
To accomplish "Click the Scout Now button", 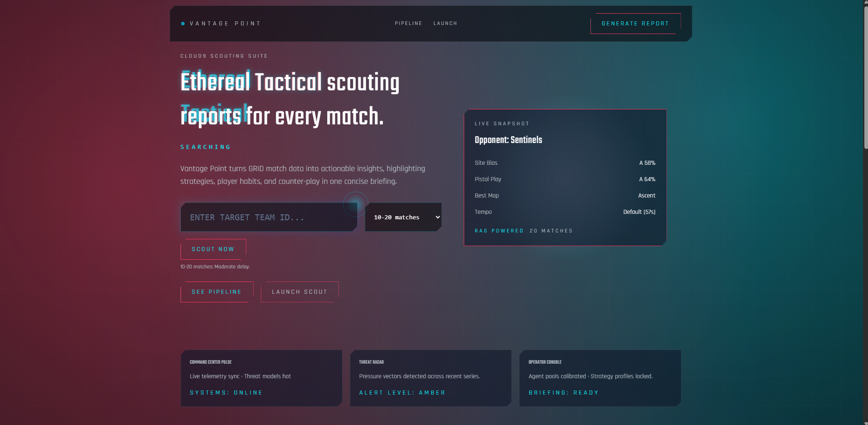I will click(213, 249).
